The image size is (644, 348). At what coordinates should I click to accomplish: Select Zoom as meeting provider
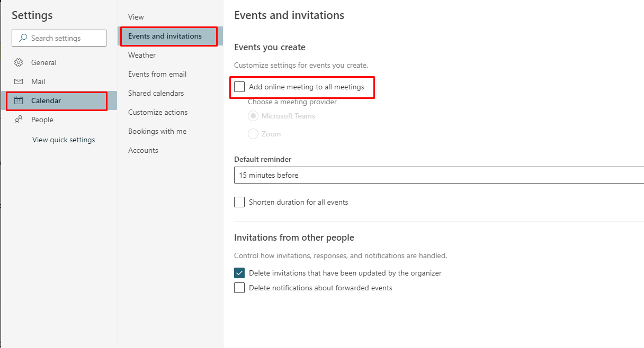point(253,134)
